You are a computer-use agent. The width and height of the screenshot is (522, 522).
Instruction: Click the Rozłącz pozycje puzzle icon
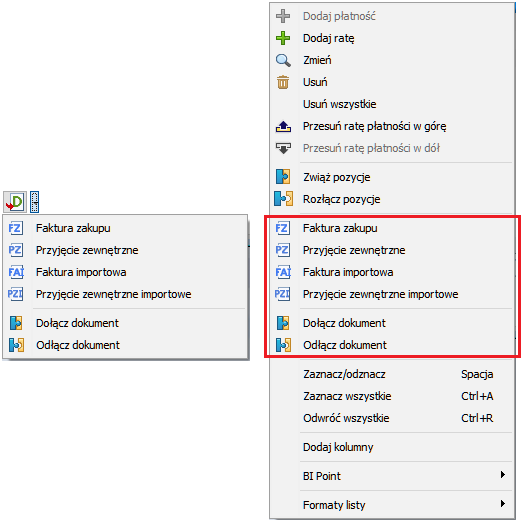tap(283, 199)
